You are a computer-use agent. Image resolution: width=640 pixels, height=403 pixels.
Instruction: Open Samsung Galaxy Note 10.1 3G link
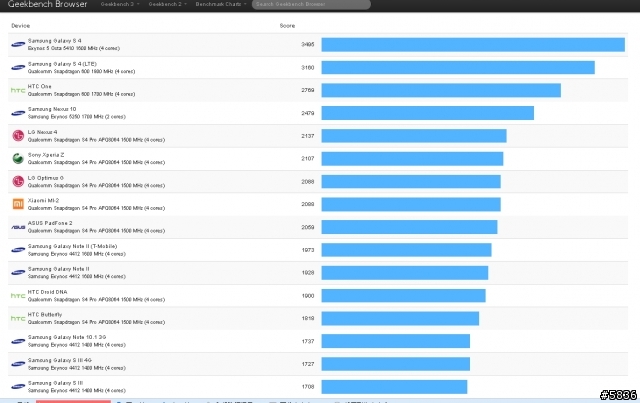[67, 337]
